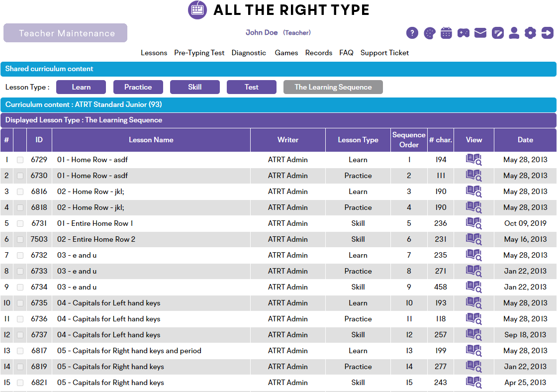The height and width of the screenshot is (392, 557).
Task: Click lesson name '01 - Entire Home Row 1'
Action: (x=95, y=223)
